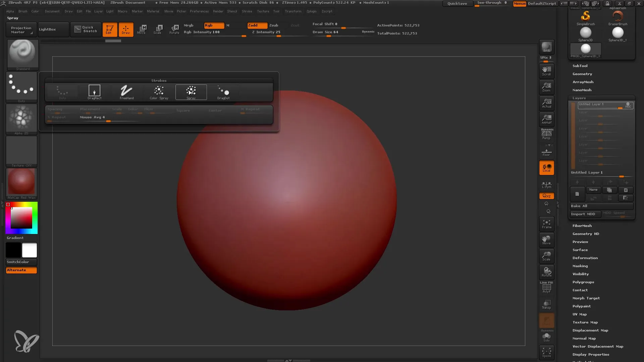Screen dimensions: 644x362
Task: Toggle Xyz rotation mode
Action: [x=546, y=196]
